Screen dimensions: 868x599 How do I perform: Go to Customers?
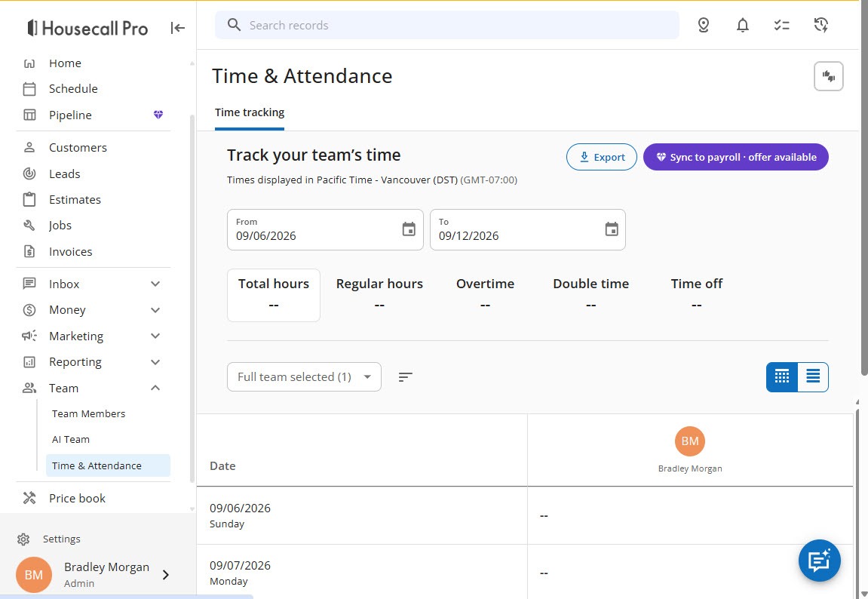click(78, 148)
